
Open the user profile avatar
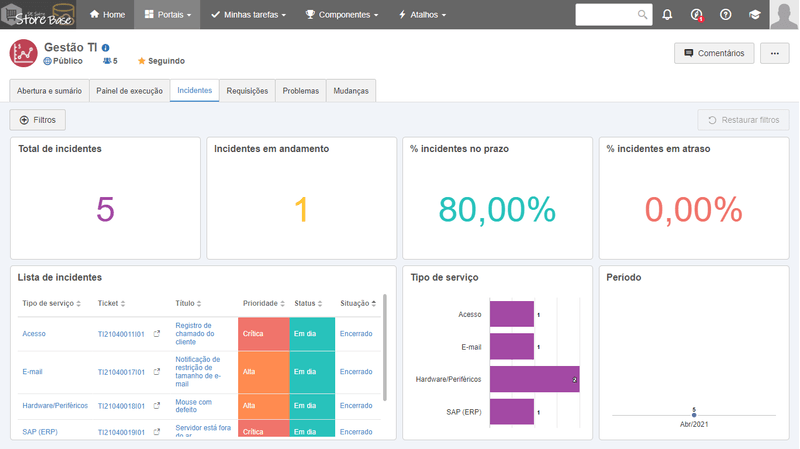point(784,14)
